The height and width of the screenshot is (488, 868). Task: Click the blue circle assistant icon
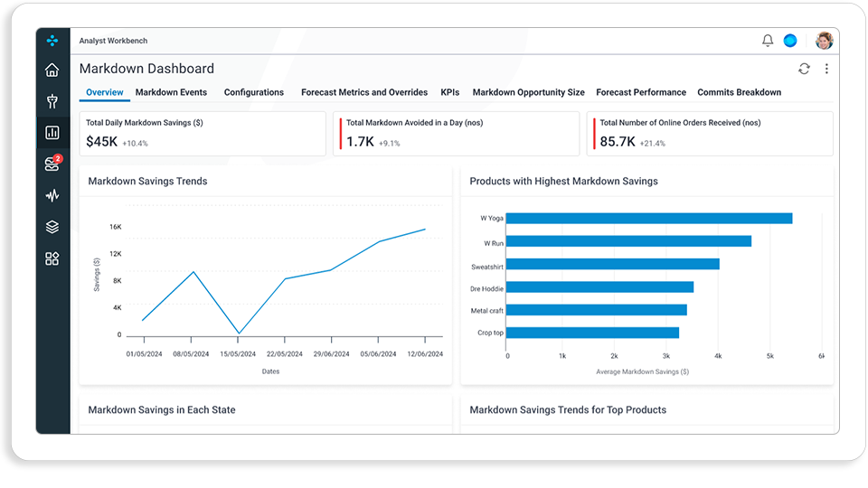coord(790,41)
